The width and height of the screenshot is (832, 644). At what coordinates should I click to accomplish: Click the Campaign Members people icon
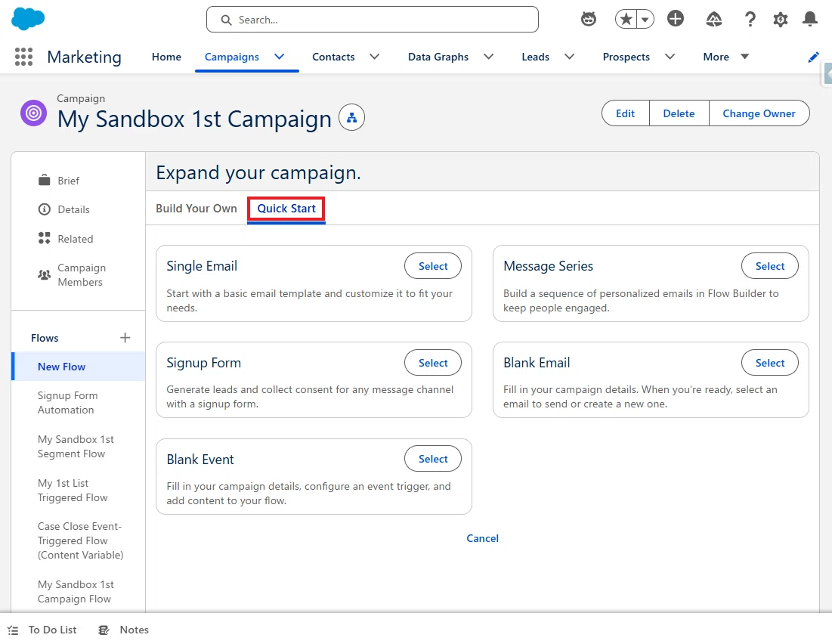(45, 274)
